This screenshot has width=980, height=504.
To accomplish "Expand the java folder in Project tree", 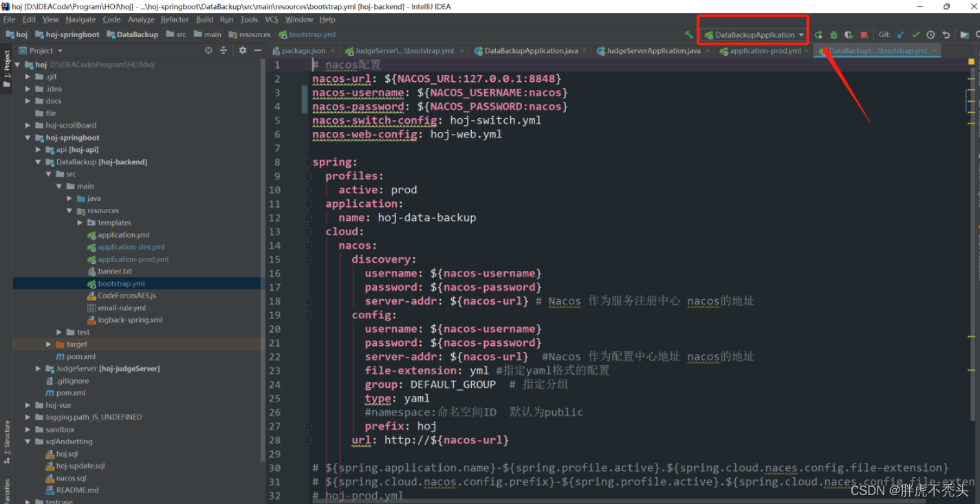I will 69,199.
